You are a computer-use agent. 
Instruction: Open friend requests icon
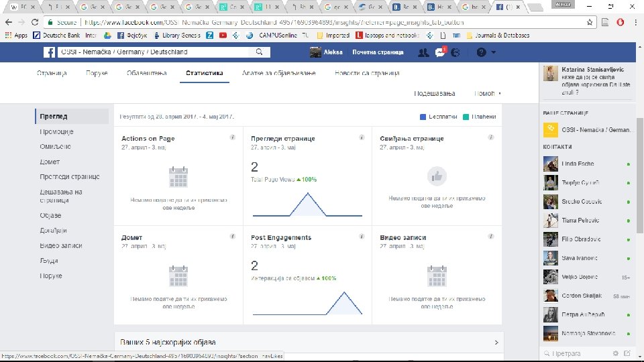pyautogui.click(x=423, y=52)
